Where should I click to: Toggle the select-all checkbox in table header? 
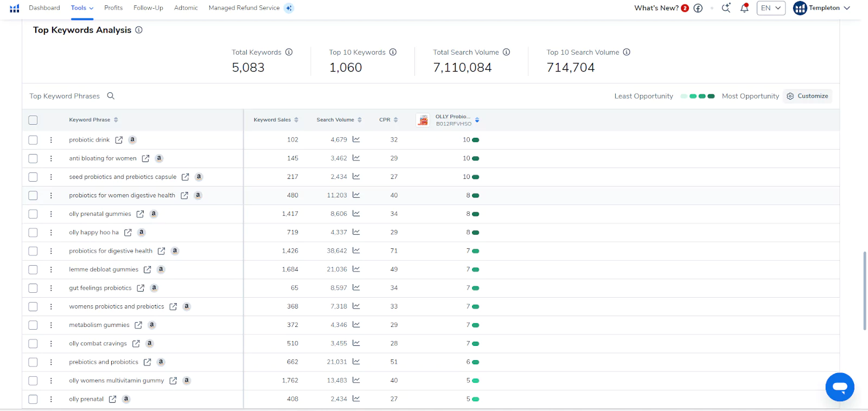coord(33,120)
